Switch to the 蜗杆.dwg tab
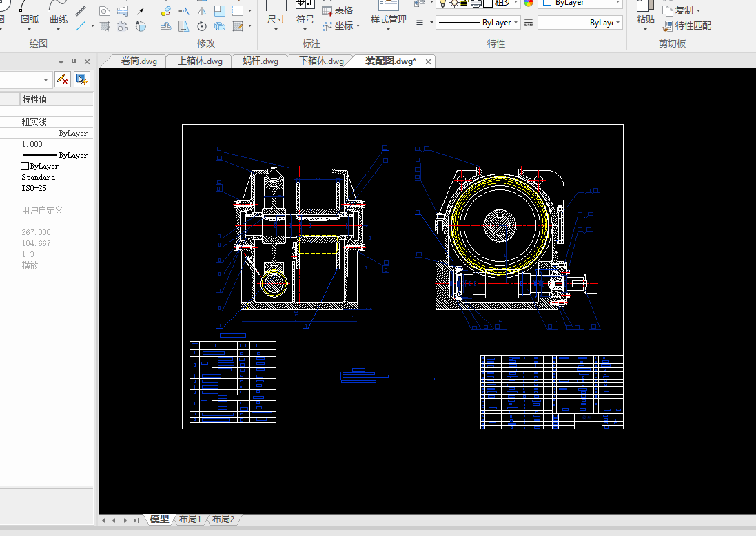 (x=260, y=61)
